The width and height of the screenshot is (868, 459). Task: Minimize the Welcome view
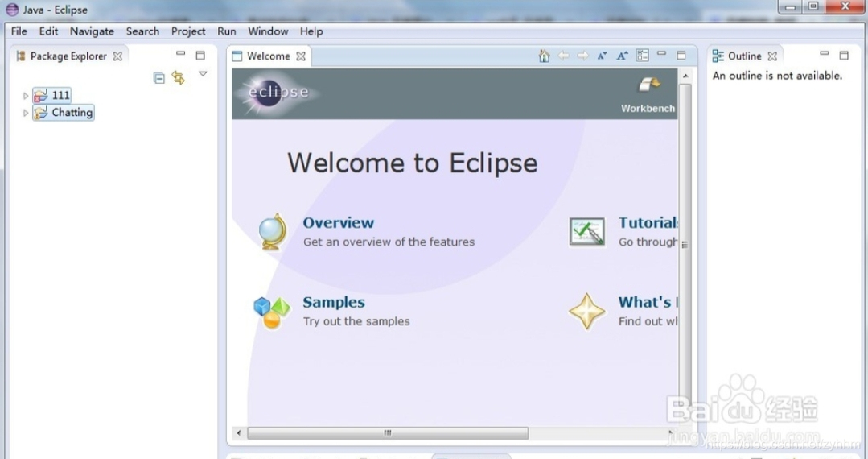[661, 54]
